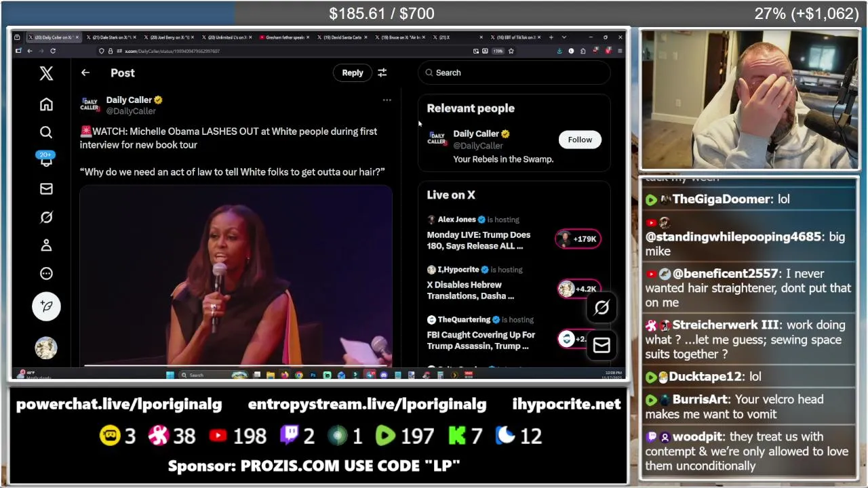Image resolution: width=868 pixels, height=488 pixels.
Task: Open Discord from the taskbar
Action: (384, 375)
